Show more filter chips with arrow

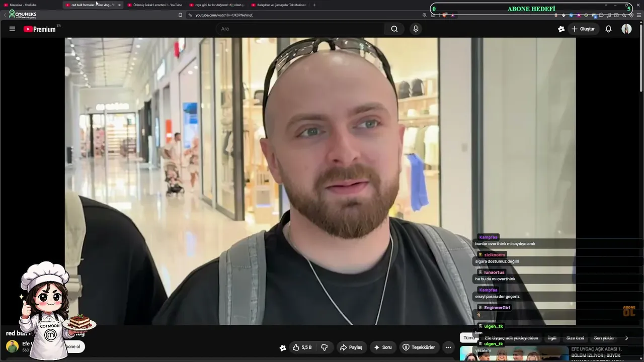pyautogui.click(x=626, y=338)
